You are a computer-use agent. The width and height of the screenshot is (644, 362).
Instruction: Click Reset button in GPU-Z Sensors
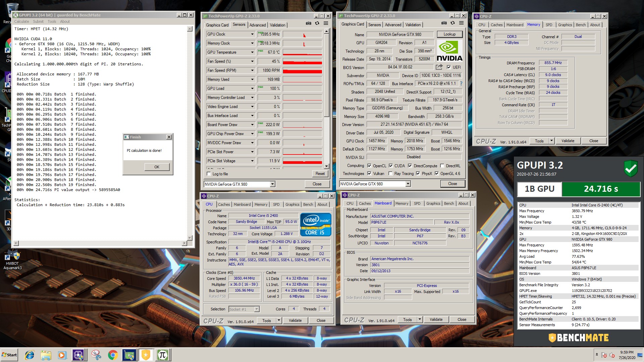click(x=320, y=174)
